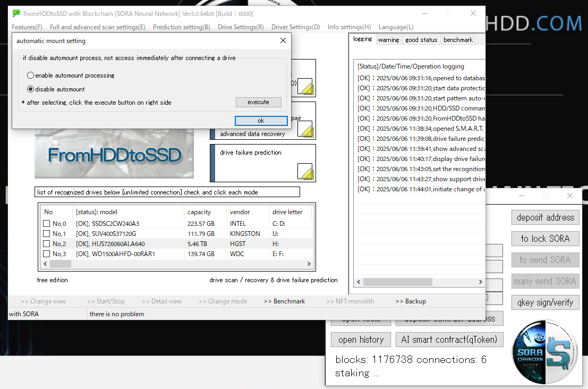Check the box for drive No,2
The width and height of the screenshot is (588, 389).
click(x=47, y=244)
